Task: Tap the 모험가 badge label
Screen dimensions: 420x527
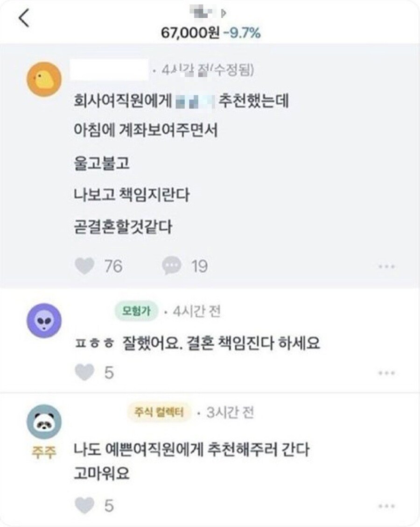Action: click(136, 312)
